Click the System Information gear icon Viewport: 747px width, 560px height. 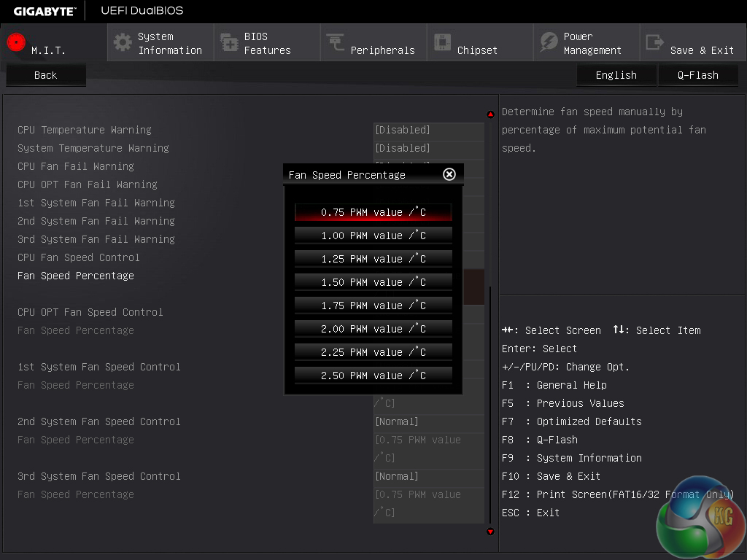point(123,42)
